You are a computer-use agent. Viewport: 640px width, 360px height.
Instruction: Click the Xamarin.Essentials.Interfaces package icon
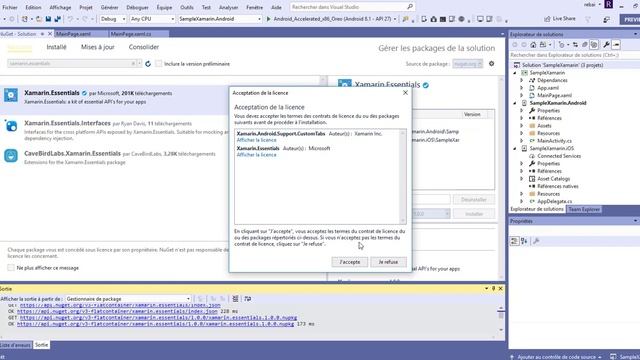pyautogui.click(x=11, y=126)
